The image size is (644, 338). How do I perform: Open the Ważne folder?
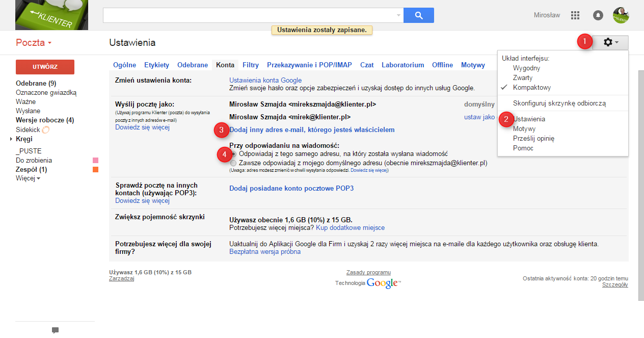(25, 101)
